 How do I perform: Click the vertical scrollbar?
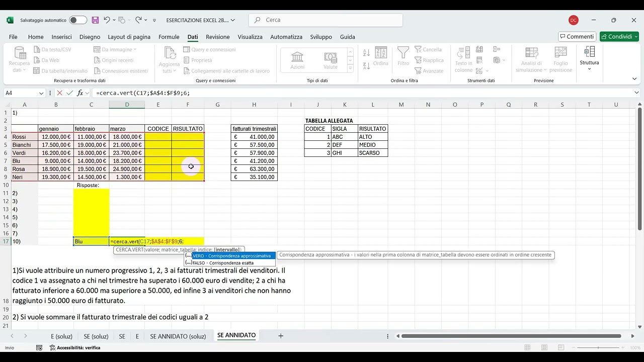[x=639, y=168]
